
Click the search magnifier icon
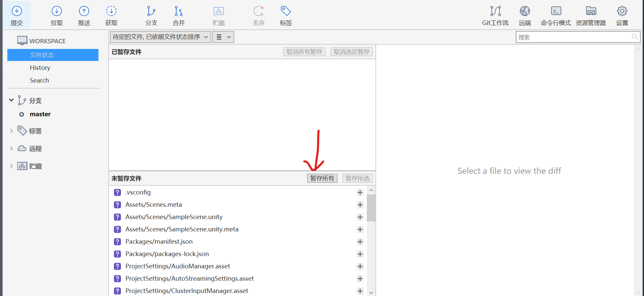click(x=635, y=37)
